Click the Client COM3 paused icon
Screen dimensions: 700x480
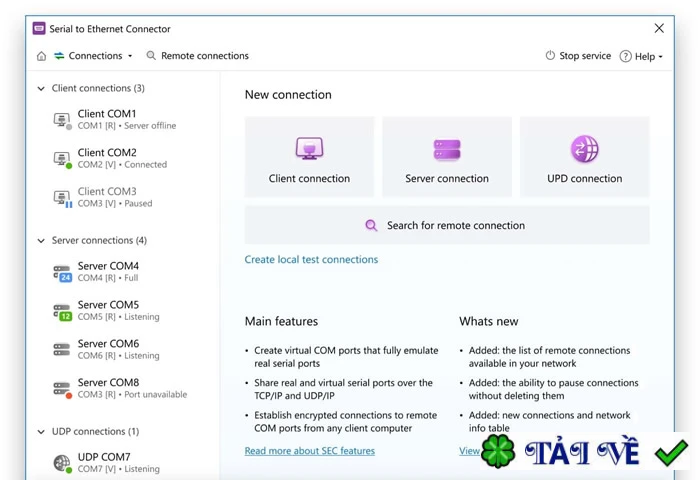62,197
